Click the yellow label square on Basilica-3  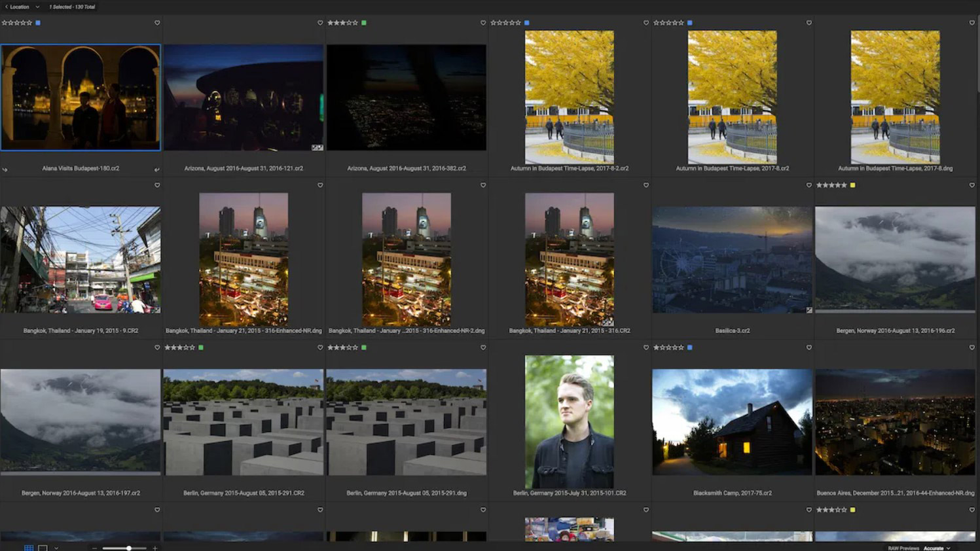tap(852, 185)
